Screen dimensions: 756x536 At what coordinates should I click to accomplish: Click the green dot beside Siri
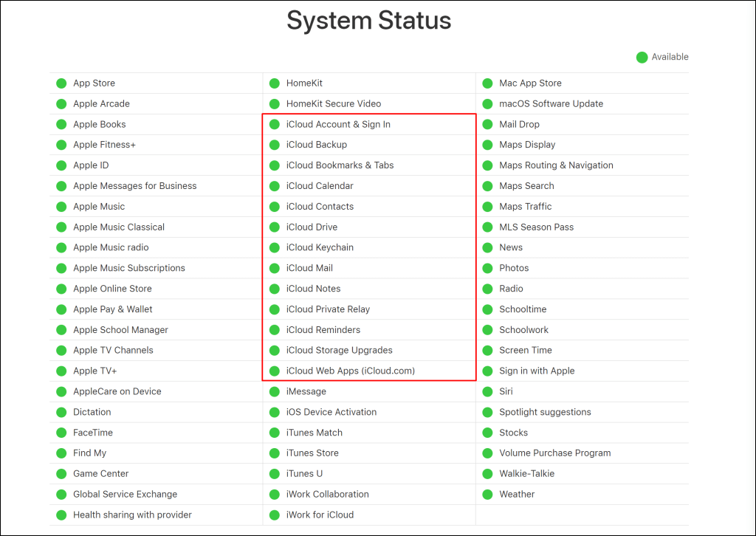pos(487,391)
